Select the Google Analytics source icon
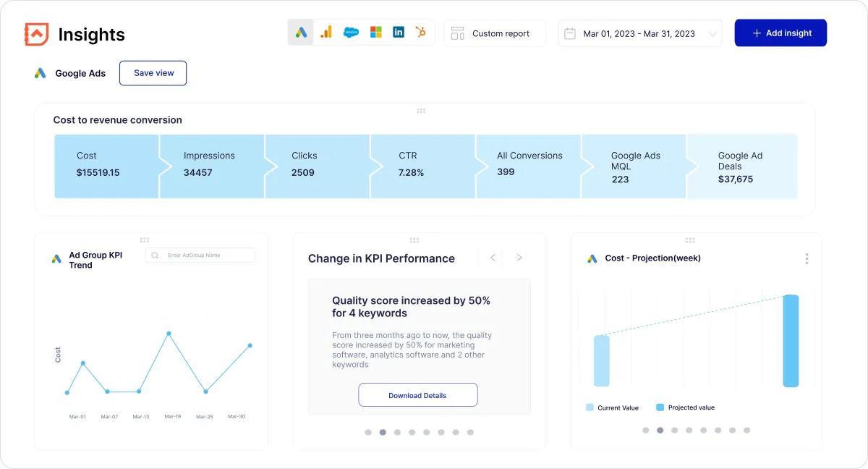 (326, 32)
